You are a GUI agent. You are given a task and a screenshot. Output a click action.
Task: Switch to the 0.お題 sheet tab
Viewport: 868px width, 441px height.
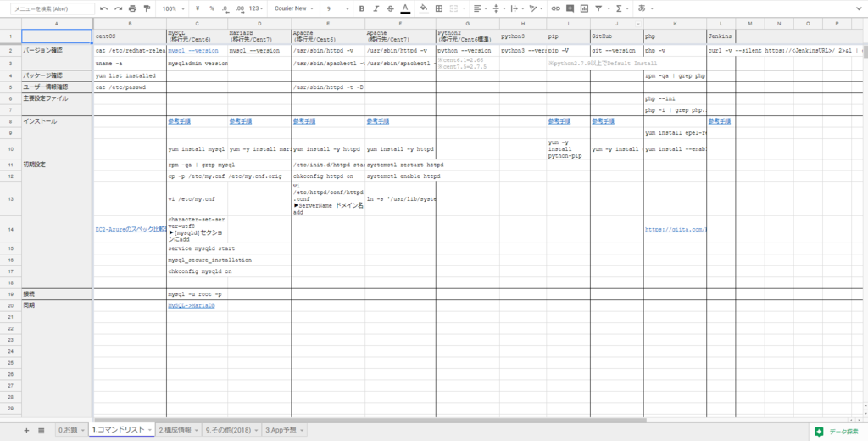pos(68,431)
